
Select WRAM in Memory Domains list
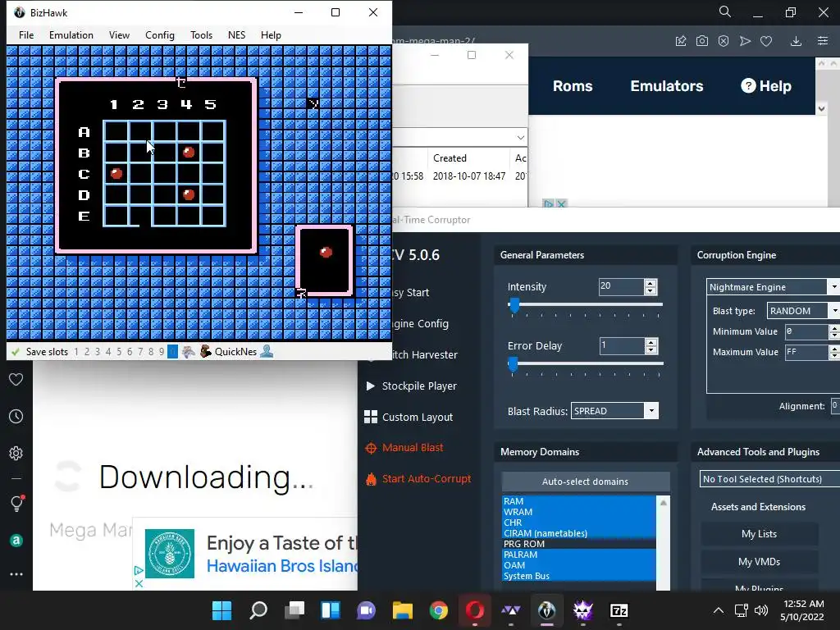pos(578,512)
